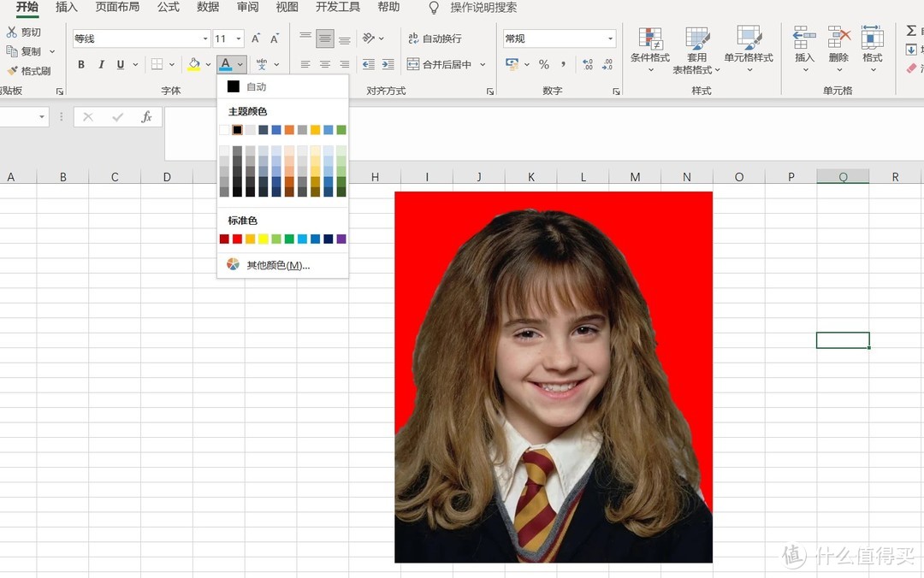Switch to the 数据 ribbon tab
This screenshot has width=924, height=578.
tap(208, 7)
